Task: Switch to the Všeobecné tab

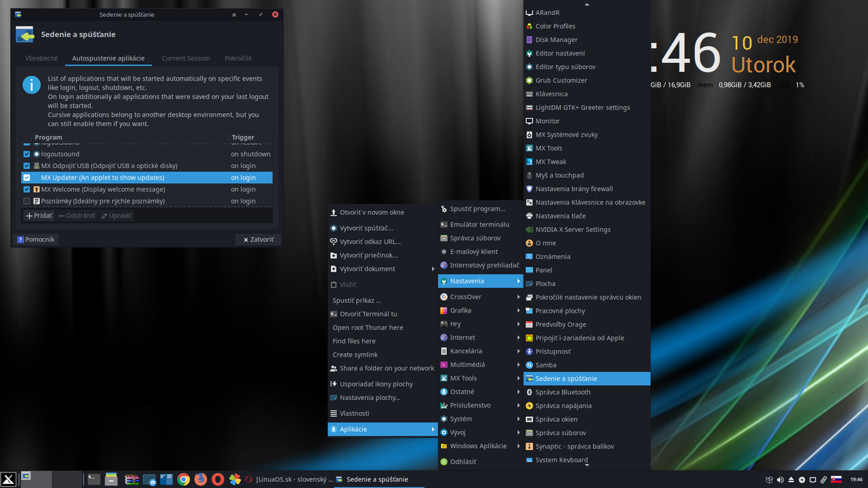Action: pos(41,58)
